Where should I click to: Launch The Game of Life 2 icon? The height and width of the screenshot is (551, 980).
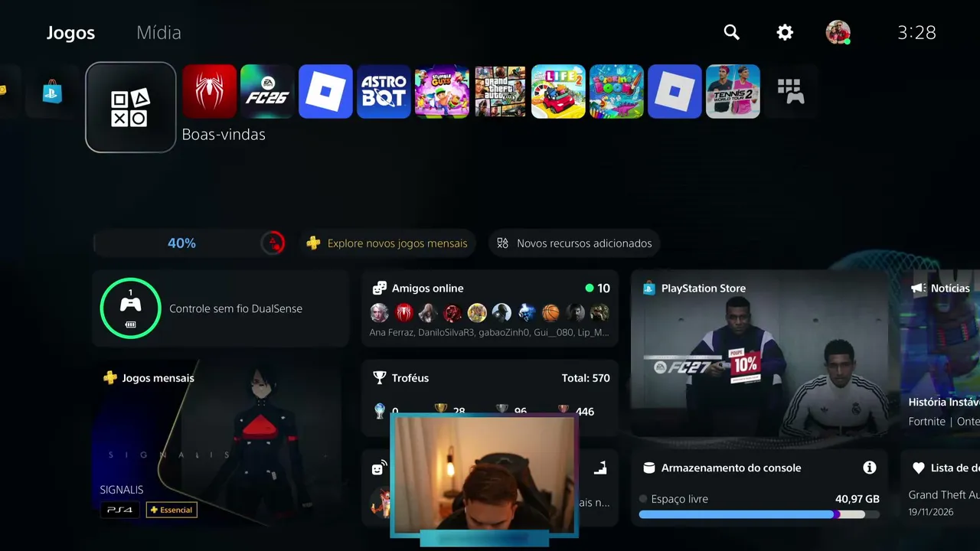coord(558,92)
